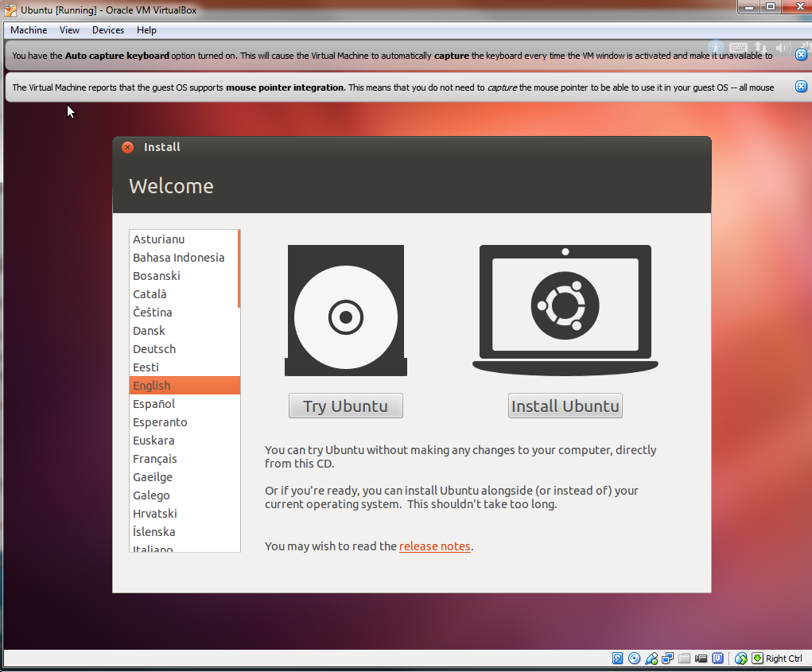
Task: Select Asturianu language
Action: (x=184, y=239)
